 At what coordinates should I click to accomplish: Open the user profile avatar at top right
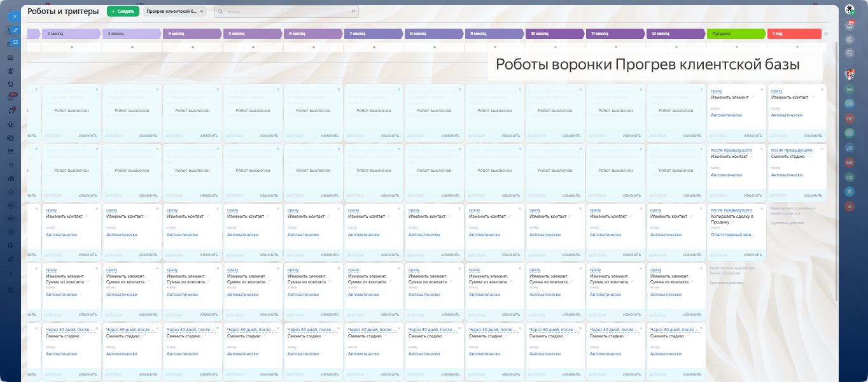850,10
